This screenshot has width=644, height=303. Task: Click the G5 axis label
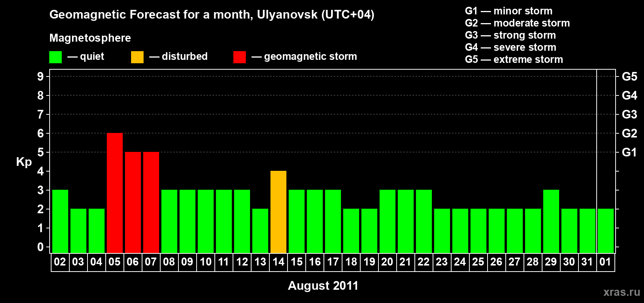pyautogui.click(x=630, y=77)
